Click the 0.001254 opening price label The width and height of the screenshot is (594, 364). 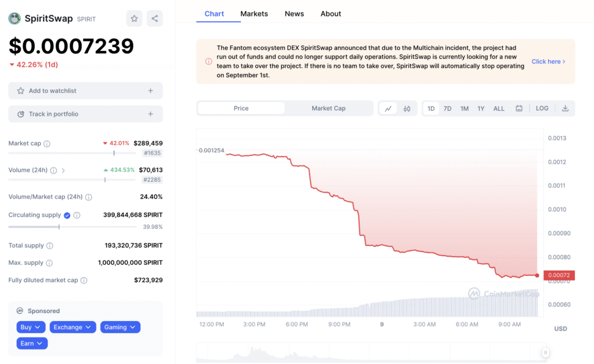pos(211,150)
